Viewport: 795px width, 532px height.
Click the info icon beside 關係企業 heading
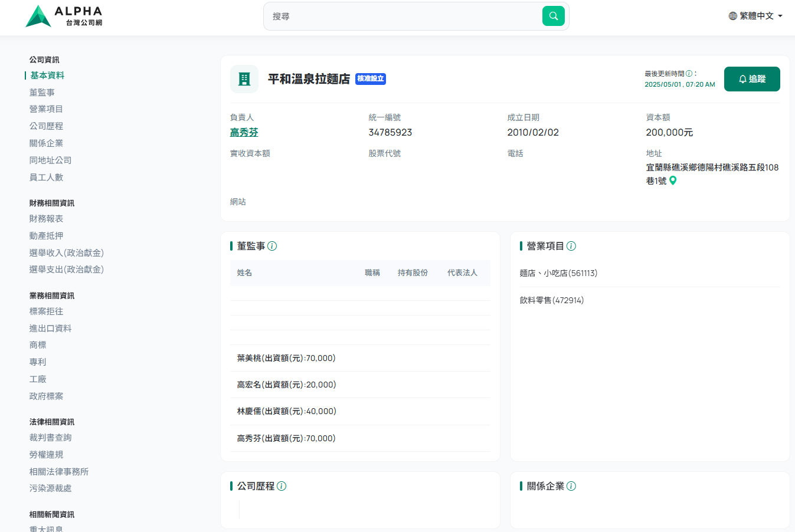click(x=571, y=486)
